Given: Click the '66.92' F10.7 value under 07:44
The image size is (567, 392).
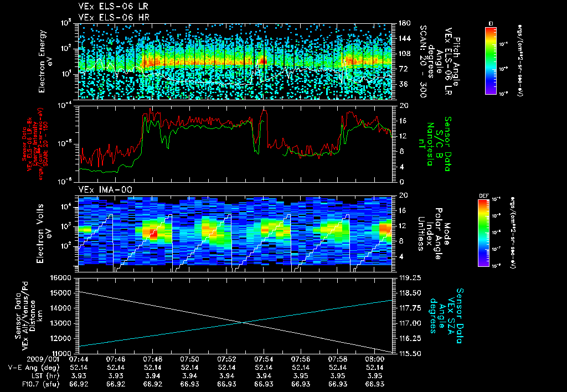Looking at the screenshot, I should tap(79, 384).
